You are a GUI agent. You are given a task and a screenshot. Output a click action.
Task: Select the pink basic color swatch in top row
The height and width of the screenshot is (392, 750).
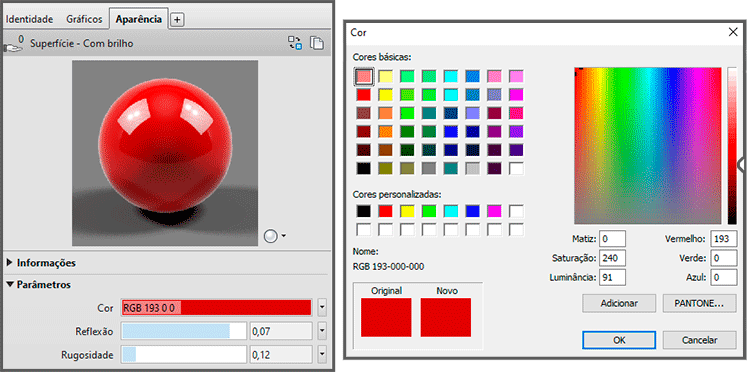pyautogui.click(x=494, y=76)
